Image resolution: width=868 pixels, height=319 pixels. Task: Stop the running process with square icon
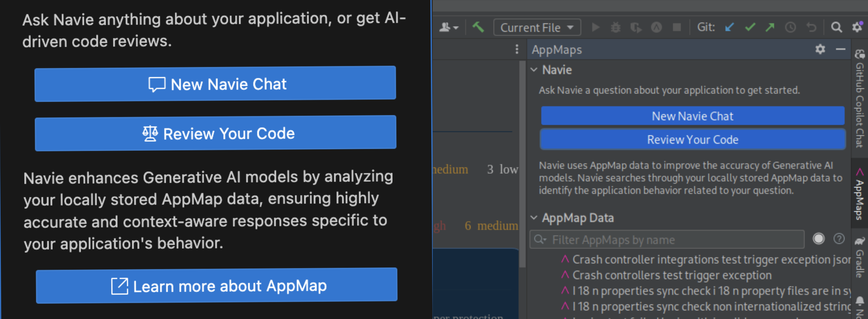(x=677, y=27)
